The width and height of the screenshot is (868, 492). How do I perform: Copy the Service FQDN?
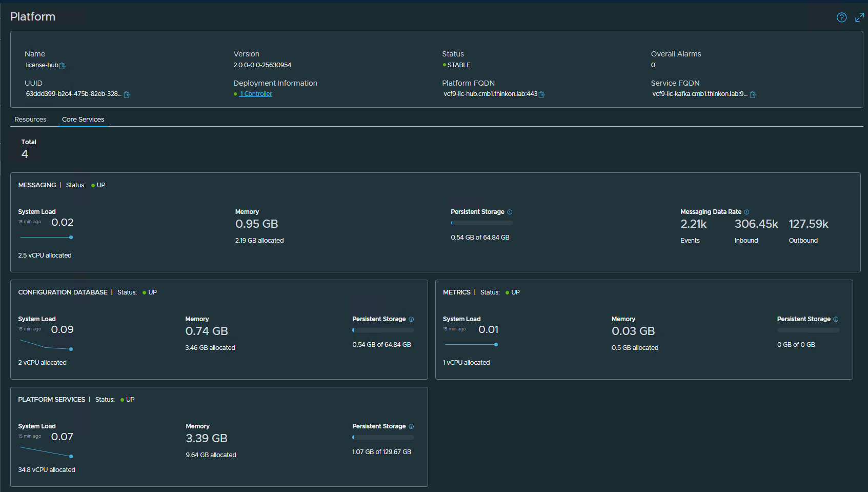point(753,94)
